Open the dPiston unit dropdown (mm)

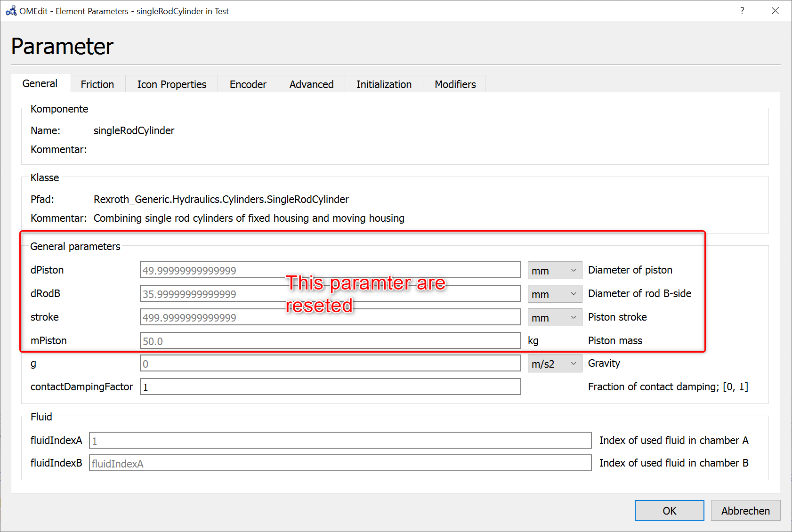tap(555, 271)
